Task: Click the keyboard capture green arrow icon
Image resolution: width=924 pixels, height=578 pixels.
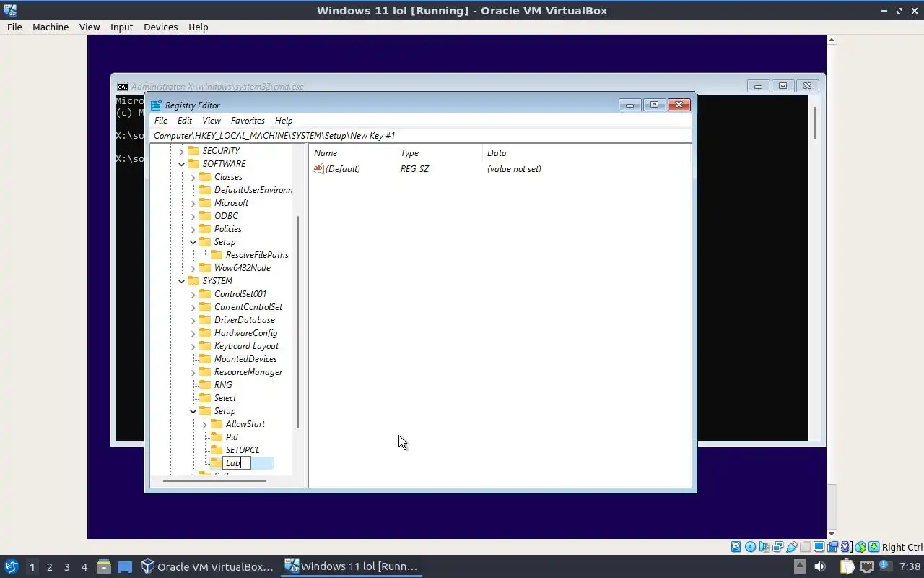Action: 874,547
